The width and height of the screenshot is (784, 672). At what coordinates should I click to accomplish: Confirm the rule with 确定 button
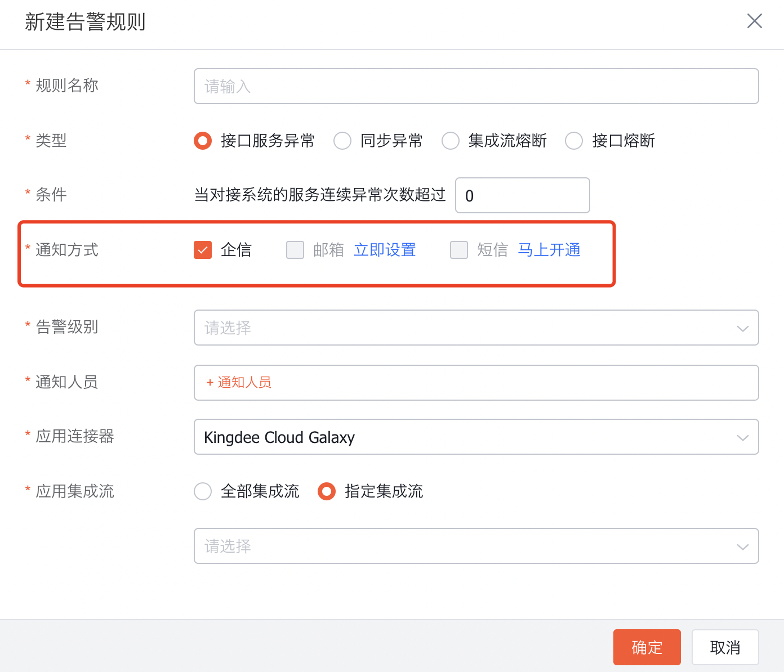tap(647, 647)
